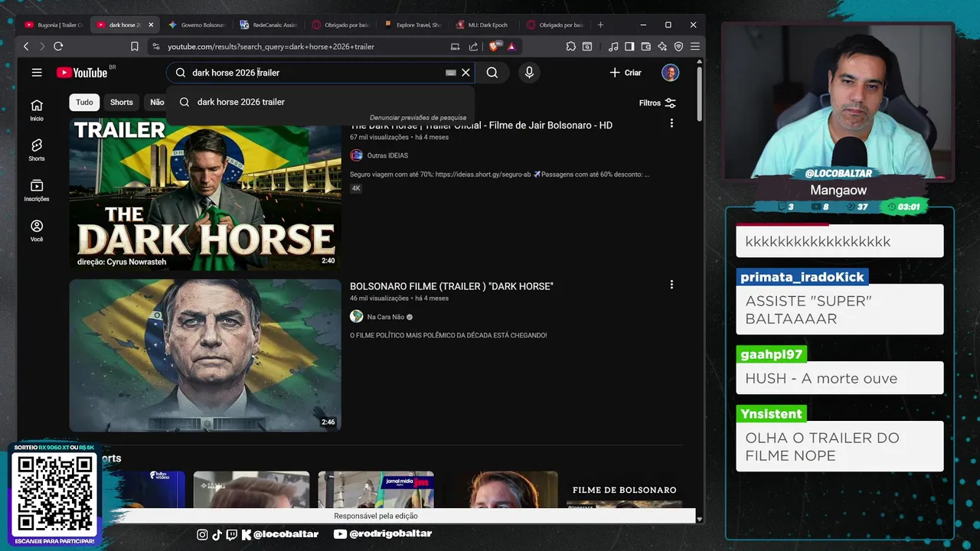Select the Tudo filter chip
Viewport: 980px width, 551px height.
coord(84,103)
